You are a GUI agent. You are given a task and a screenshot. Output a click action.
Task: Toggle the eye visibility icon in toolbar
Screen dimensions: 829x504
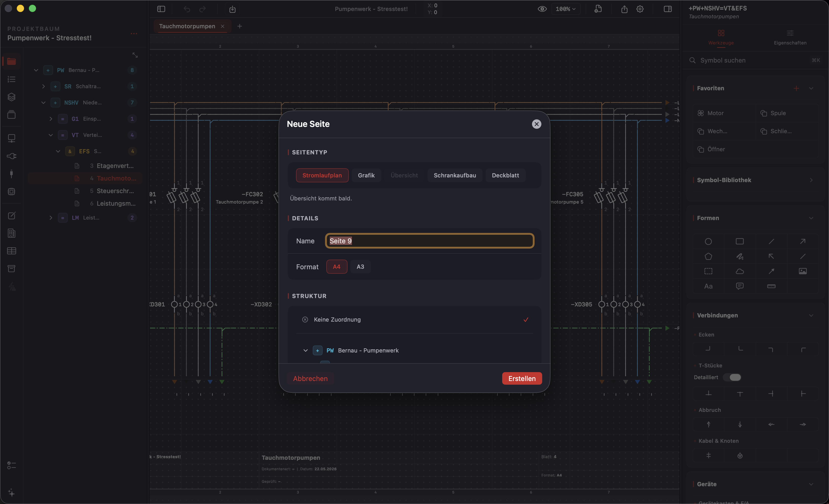click(542, 9)
